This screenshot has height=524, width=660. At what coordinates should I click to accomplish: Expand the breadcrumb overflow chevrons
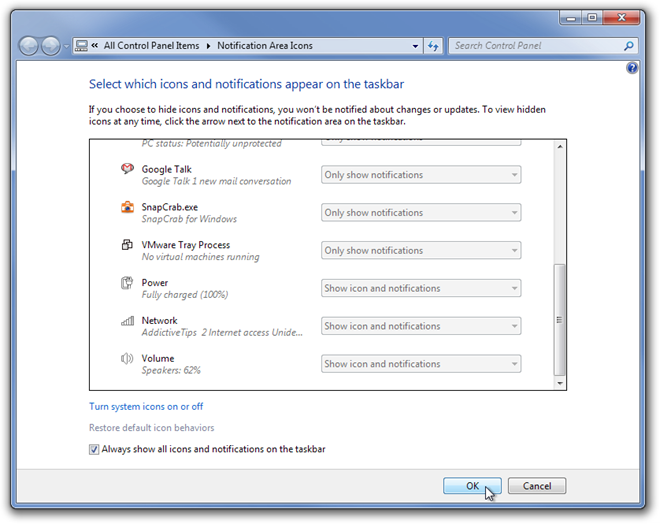(x=95, y=45)
